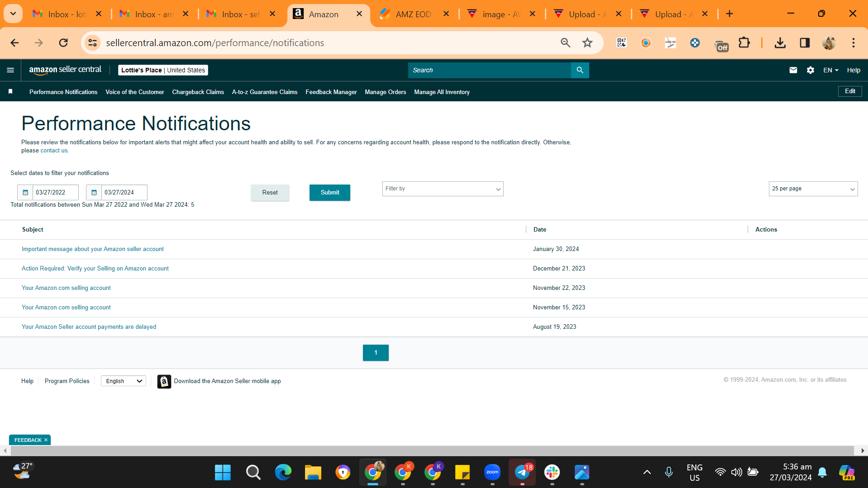Open A-to-z Guarantee Claims menu item
This screenshot has height=488, width=868.
pyautogui.click(x=265, y=92)
